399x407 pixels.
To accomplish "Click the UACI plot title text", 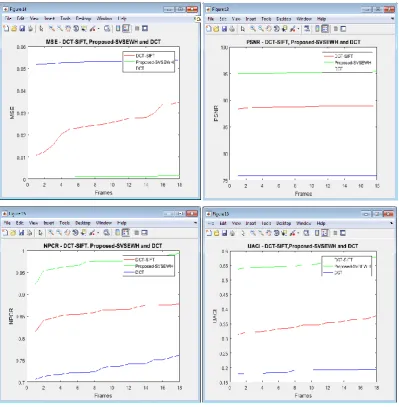I will tap(303, 246).
